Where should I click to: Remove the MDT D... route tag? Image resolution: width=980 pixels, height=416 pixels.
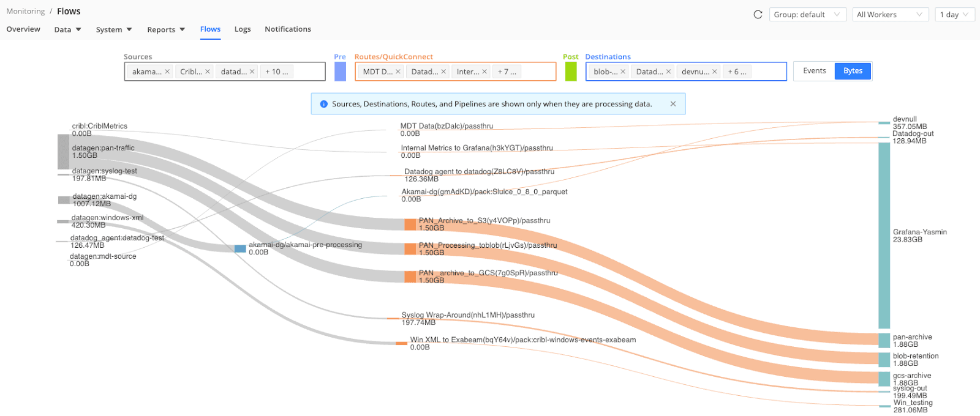point(398,72)
